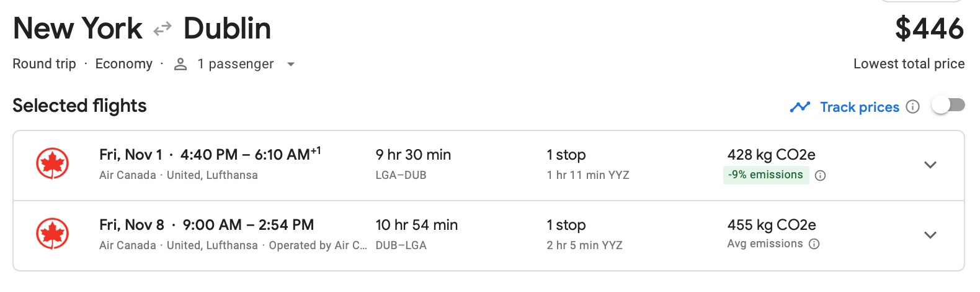Expand the Fri, Nov 1 flight details
This screenshot has height=292, width=980.
coord(930,165)
